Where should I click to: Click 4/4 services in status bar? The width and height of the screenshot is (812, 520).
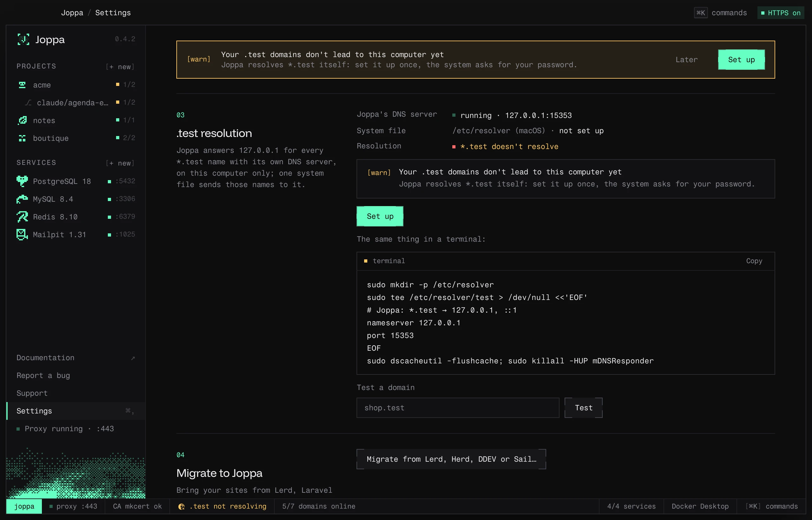click(631, 506)
